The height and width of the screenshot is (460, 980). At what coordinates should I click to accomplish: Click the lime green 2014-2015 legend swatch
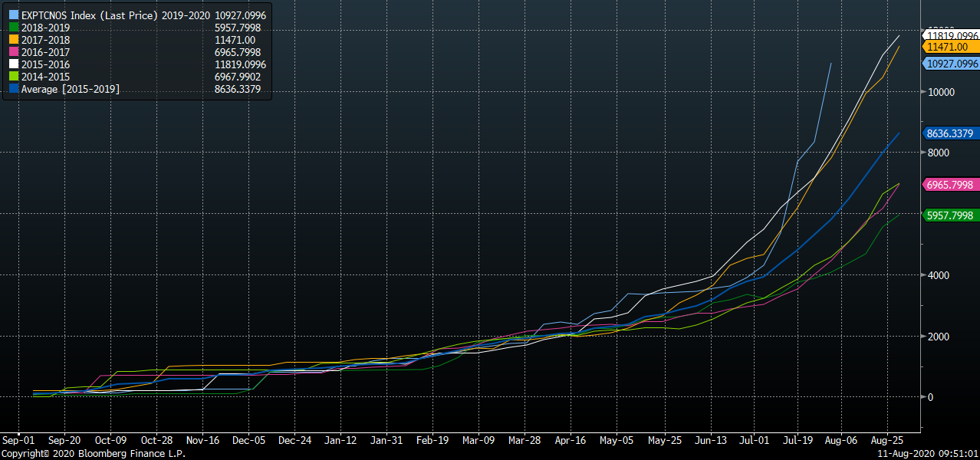13,77
